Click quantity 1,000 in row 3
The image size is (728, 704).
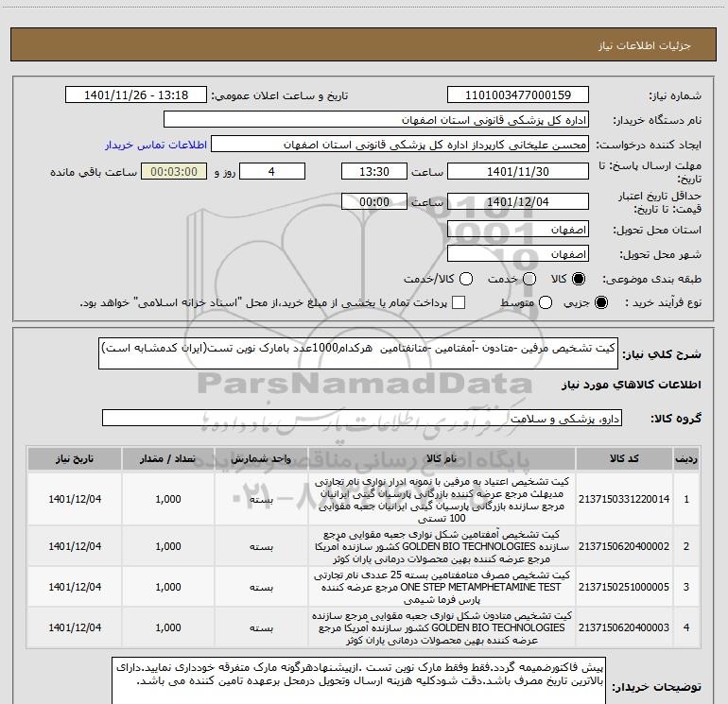(168, 587)
